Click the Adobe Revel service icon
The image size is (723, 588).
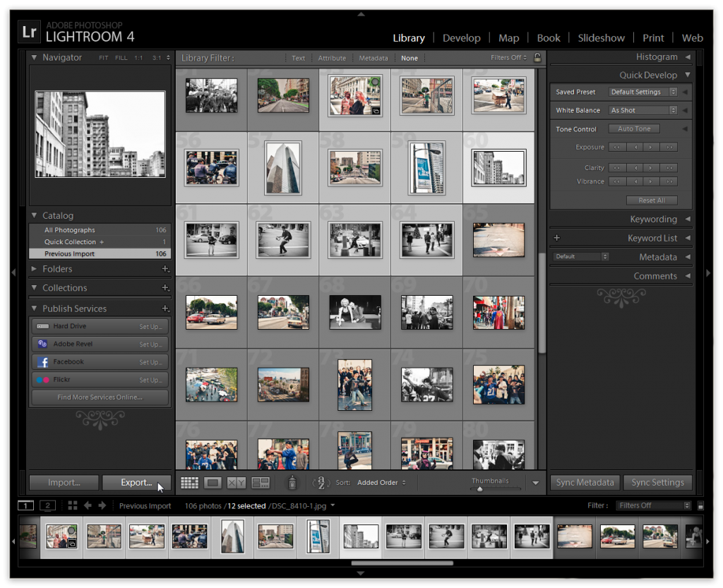pos(42,344)
